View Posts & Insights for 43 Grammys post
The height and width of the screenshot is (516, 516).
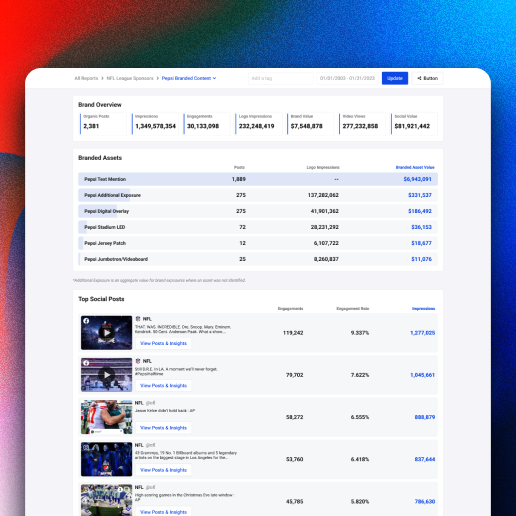tap(163, 470)
